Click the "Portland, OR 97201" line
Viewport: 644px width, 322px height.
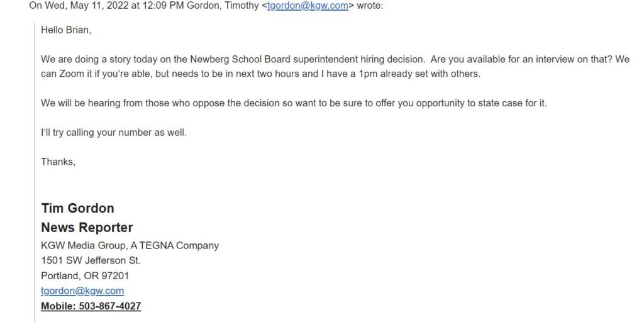pyautogui.click(x=85, y=275)
